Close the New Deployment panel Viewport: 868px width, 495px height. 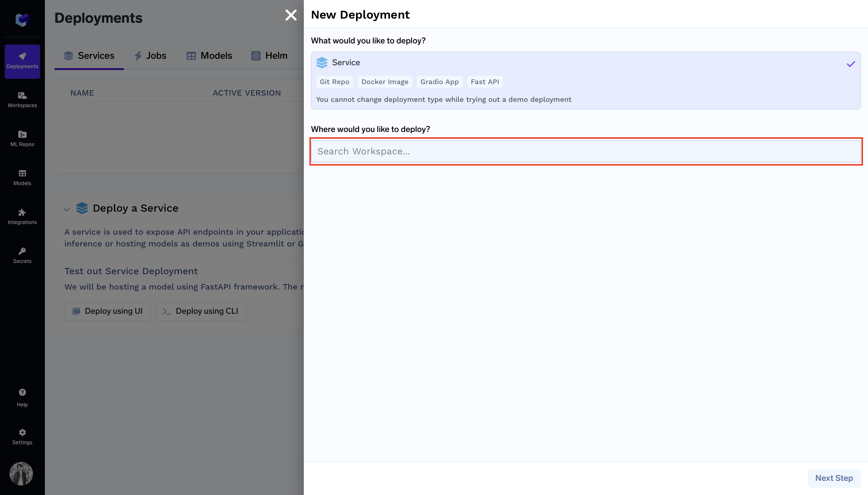click(x=291, y=15)
